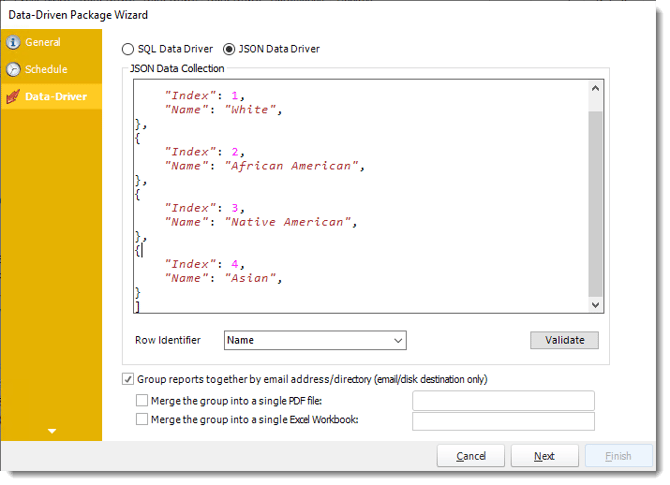Image resolution: width=670 pixels, height=485 pixels.
Task: Click the merged Excel Workbook name field
Action: pos(503,421)
